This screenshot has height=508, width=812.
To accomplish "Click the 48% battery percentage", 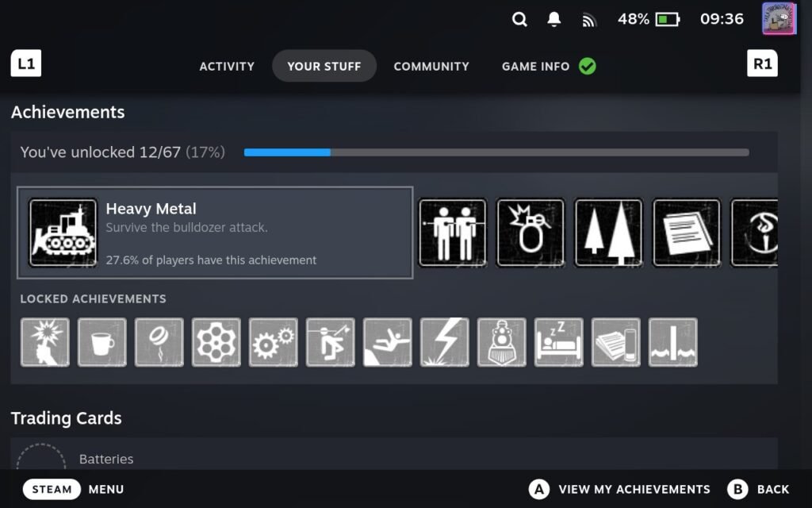I will pos(634,20).
